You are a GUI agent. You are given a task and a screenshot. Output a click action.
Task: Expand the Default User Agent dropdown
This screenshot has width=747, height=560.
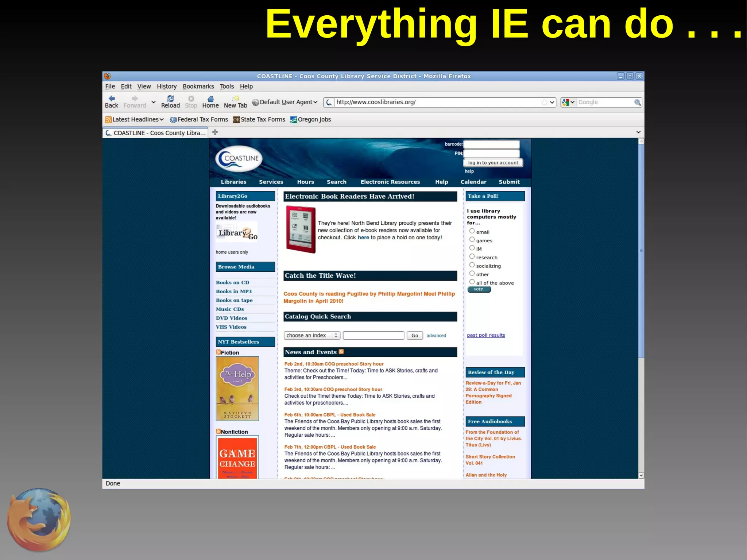pos(285,102)
